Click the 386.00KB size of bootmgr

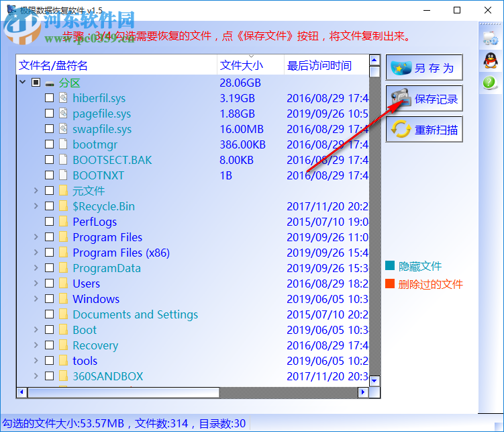pos(243,144)
